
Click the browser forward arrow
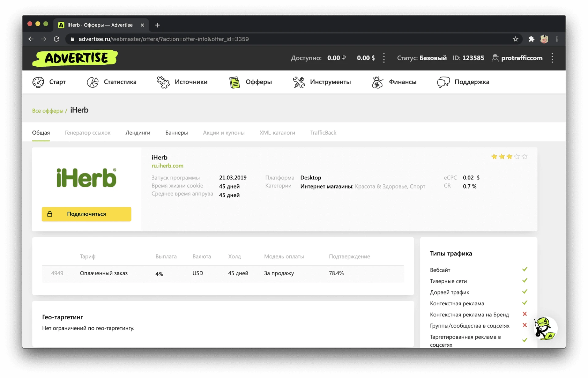(44, 39)
